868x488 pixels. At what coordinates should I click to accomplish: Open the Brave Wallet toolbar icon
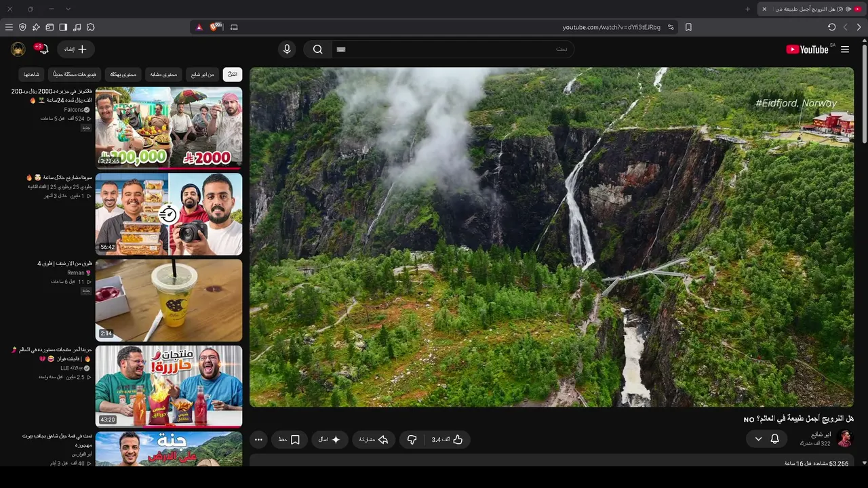(50, 27)
